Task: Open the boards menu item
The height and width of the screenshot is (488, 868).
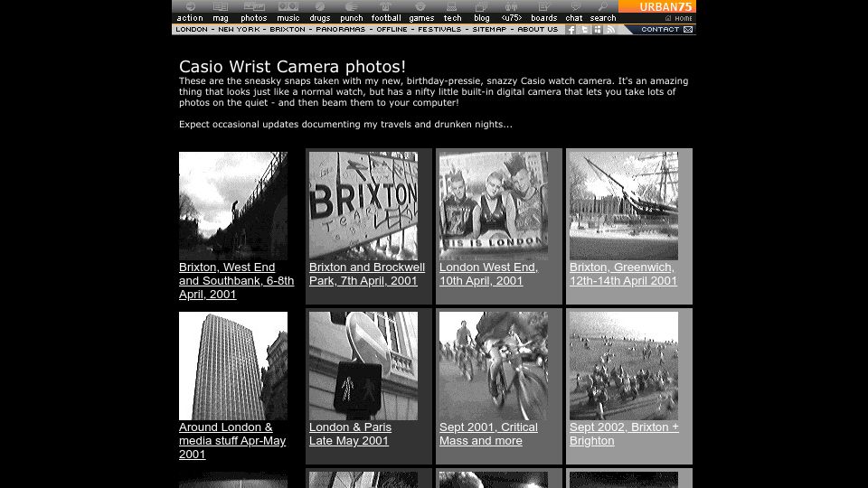Action: click(x=544, y=18)
